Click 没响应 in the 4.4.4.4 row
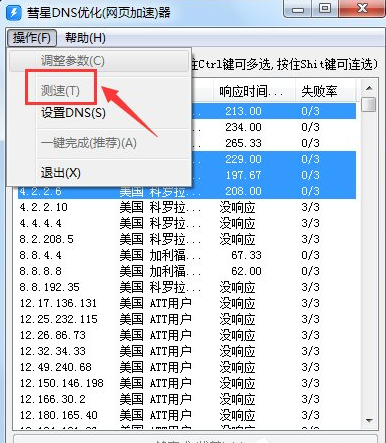Image resolution: width=386 pixels, height=443 pixels. (237, 223)
